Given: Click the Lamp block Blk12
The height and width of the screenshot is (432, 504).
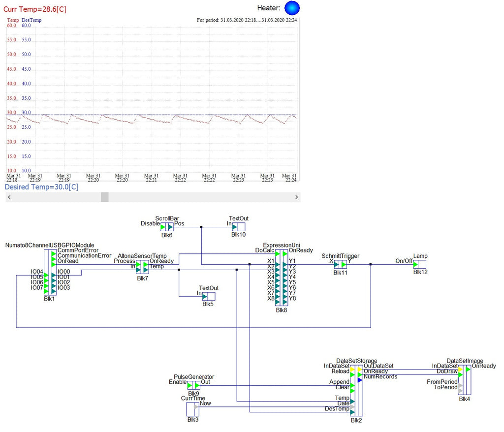Looking at the screenshot, I should (419, 264).
